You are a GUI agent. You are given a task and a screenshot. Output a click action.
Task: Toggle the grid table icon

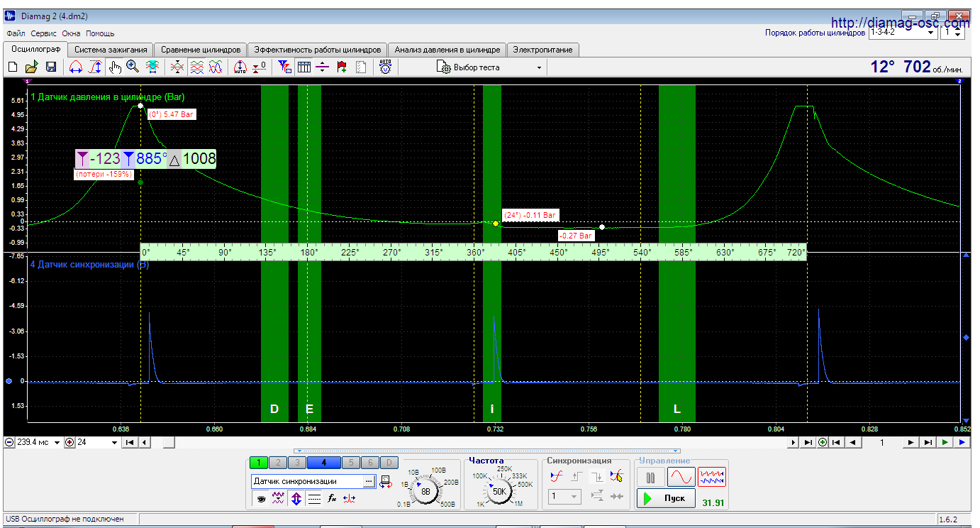[x=304, y=67]
